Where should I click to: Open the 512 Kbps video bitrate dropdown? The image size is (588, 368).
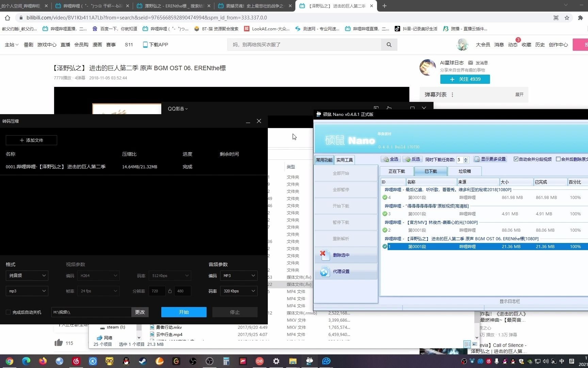tap(170, 275)
